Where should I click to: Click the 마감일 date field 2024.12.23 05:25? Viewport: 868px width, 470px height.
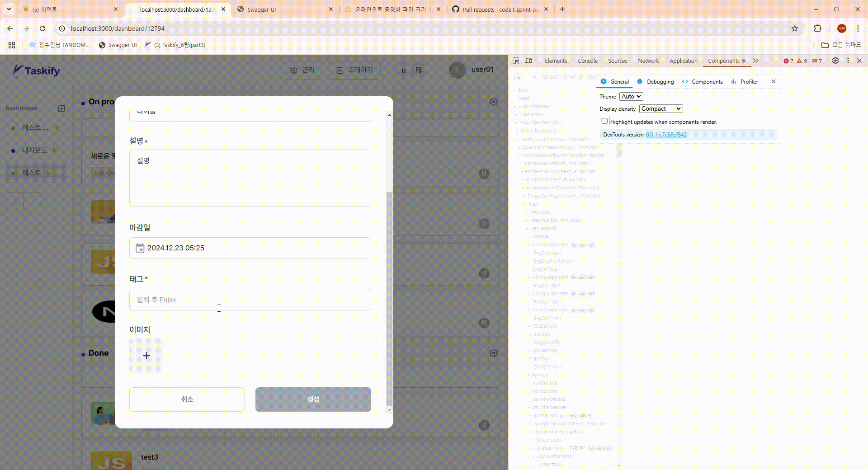pos(250,248)
